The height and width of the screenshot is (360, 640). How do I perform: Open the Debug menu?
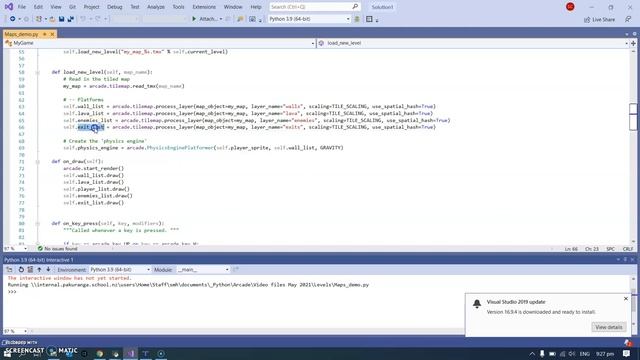tap(115, 7)
